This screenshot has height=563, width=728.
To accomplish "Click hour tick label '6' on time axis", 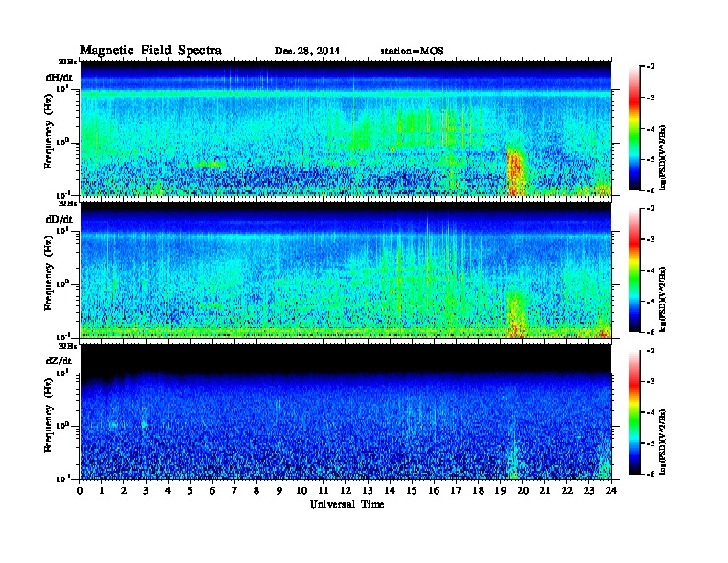I will [212, 490].
